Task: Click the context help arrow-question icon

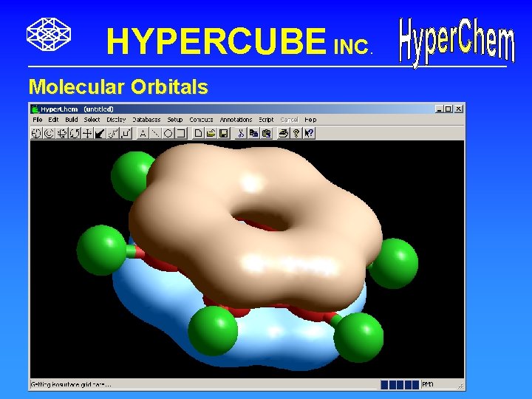Action: coord(309,133)
